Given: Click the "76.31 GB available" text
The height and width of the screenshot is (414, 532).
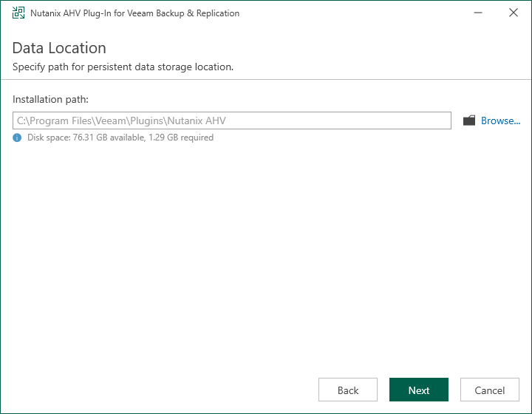Looking at the screenshot, I should coord(109,138).
